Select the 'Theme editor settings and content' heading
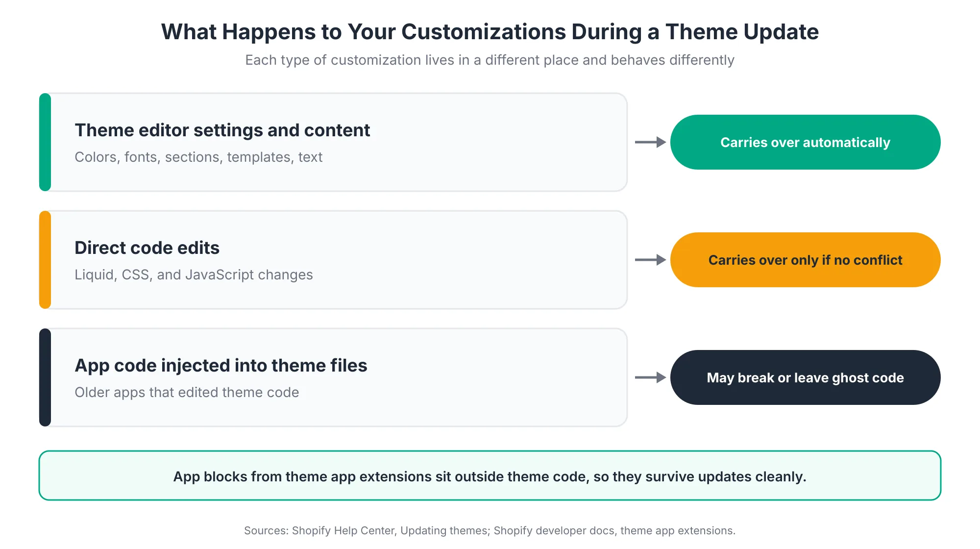980x549 pixels. coord(222,130)
